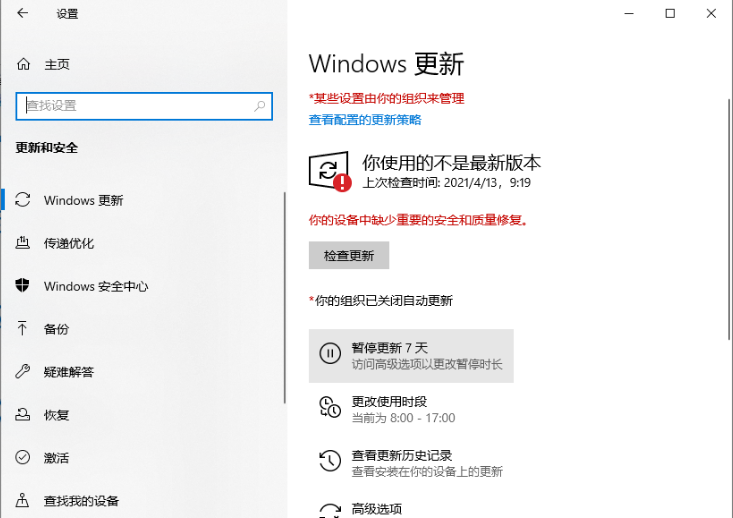Open the 查看配置的更新策略 link

tap(365, 120)
